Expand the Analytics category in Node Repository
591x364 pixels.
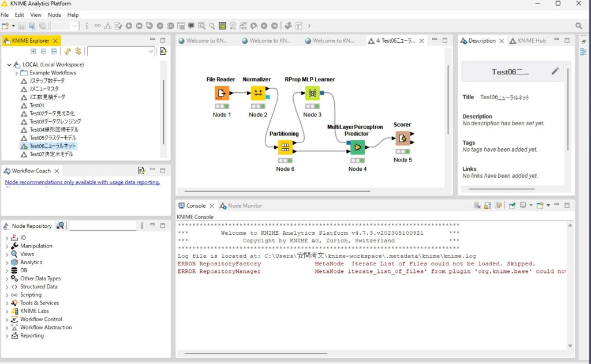pos(7,262)
